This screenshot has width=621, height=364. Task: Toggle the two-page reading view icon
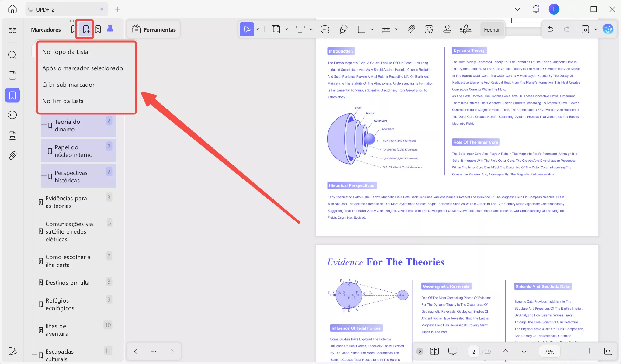pos(434,351)
